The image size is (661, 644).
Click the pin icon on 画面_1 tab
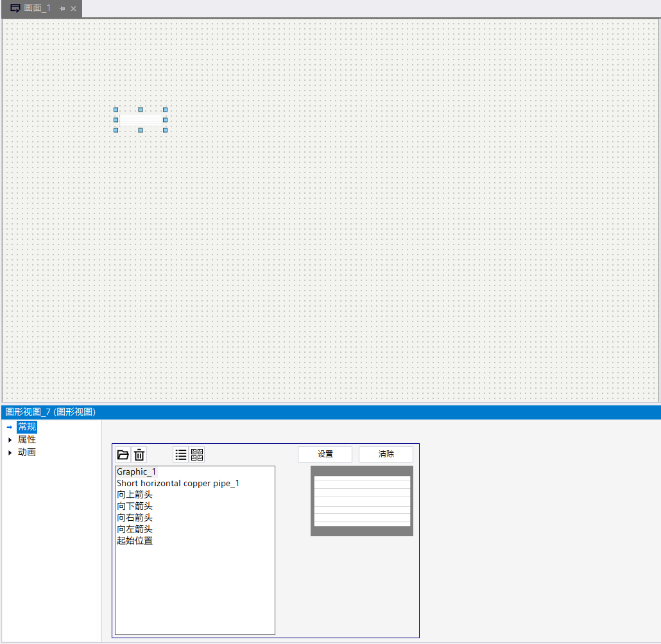[62, 8]
